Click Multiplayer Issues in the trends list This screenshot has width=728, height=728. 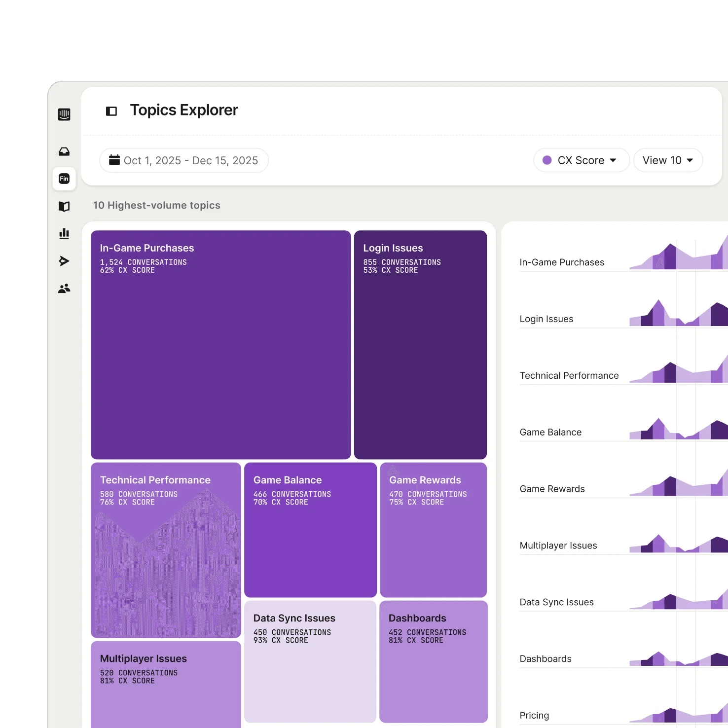pyautogui.click(x=558, y=546)
